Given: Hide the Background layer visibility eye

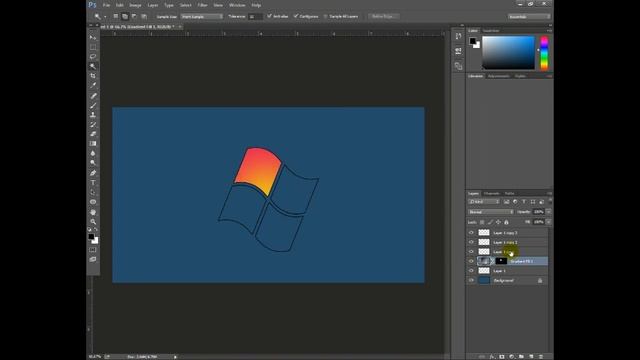Looking at the screenshot, I should [471, 280].
